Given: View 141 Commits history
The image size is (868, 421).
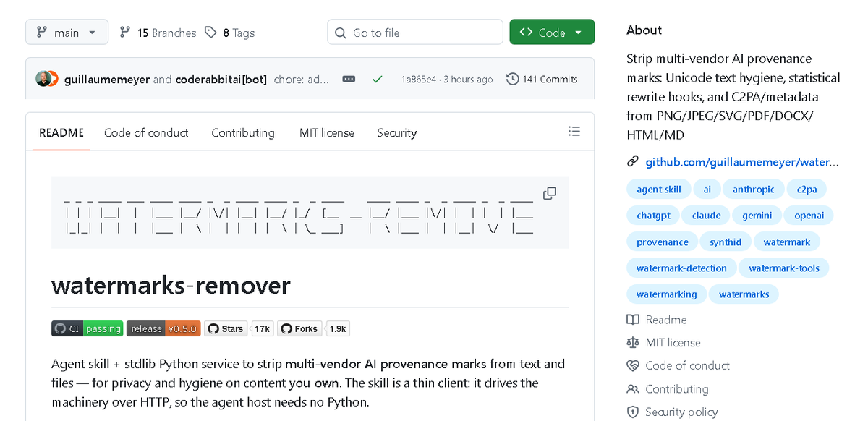Looking at the screenshot, I should pos(542,80).
